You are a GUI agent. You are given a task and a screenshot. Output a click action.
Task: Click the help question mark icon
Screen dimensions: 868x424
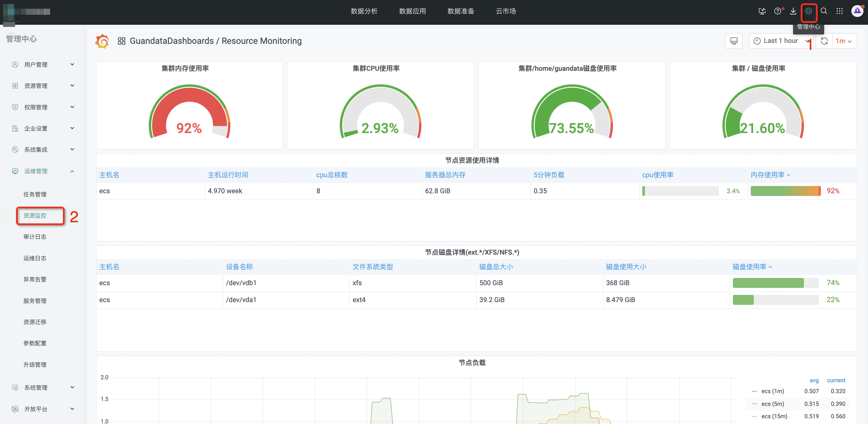(778, 11)
